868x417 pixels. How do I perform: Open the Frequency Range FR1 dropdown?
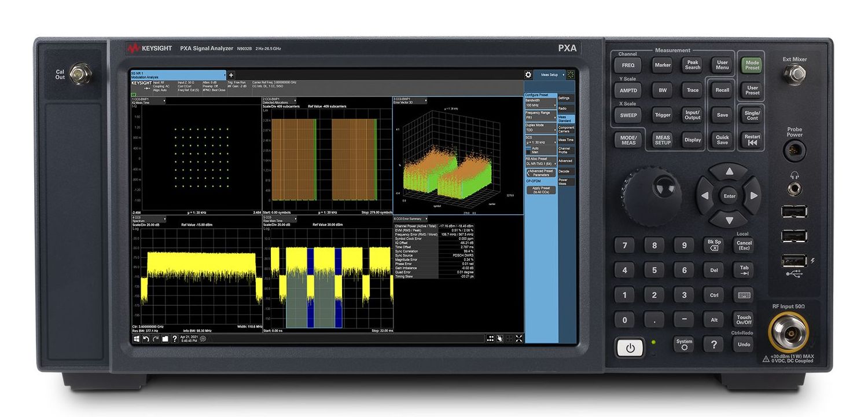click(540, 115)
